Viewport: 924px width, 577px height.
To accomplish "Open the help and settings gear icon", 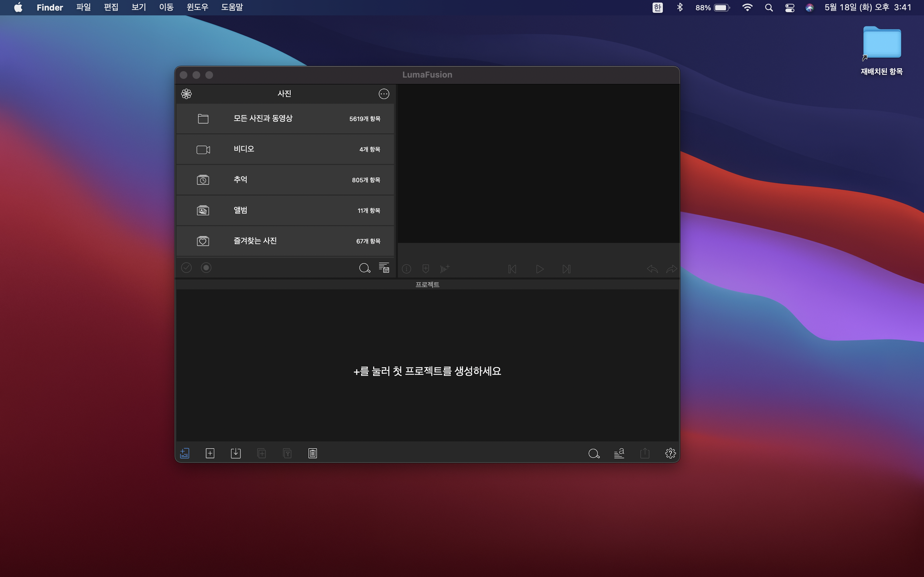I will (x=670, y=453).
